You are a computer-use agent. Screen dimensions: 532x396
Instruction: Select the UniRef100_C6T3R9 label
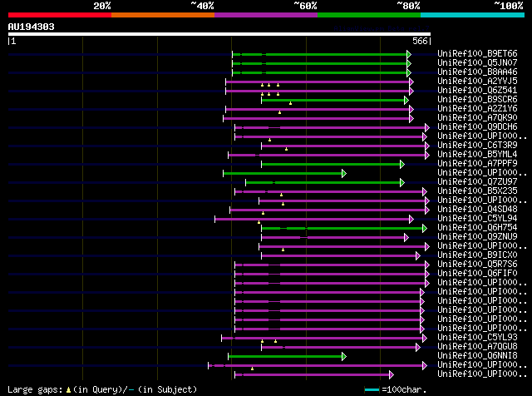[477, 145]
